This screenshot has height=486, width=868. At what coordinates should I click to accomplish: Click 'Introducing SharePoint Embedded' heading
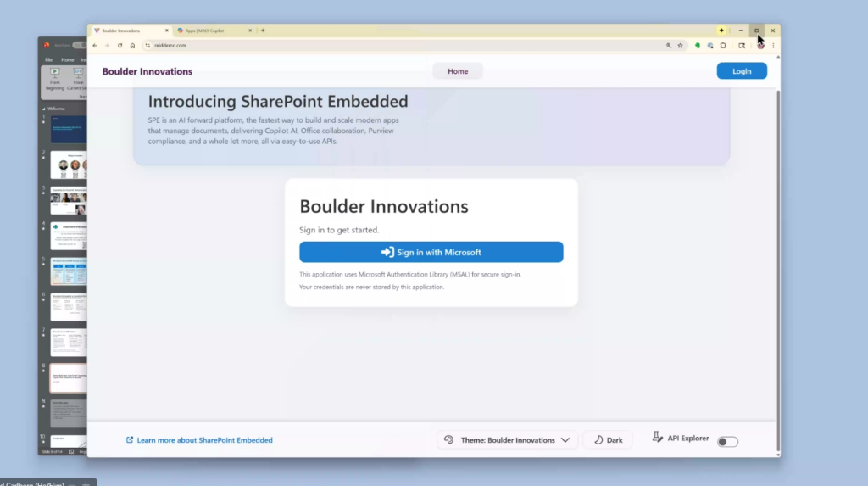tap(278, 102)
